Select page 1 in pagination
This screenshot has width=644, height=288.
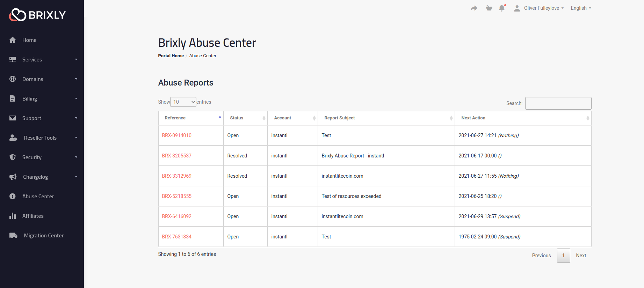click(563, 256)
